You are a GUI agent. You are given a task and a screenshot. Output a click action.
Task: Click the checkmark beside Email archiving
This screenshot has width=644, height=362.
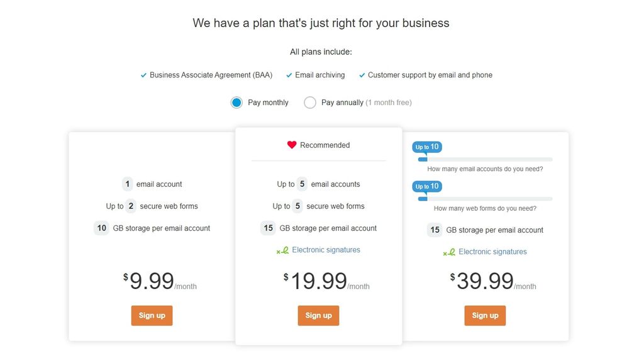[289, 75]
